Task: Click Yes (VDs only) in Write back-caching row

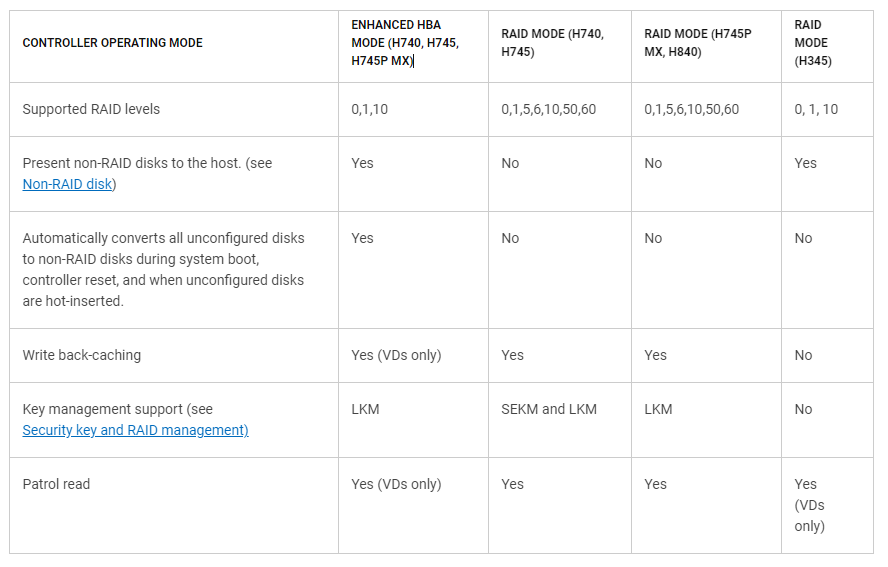Action: tap(396, 355)
